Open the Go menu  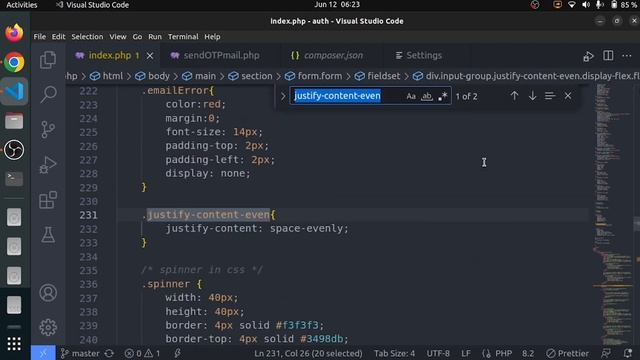coord(137,37)
